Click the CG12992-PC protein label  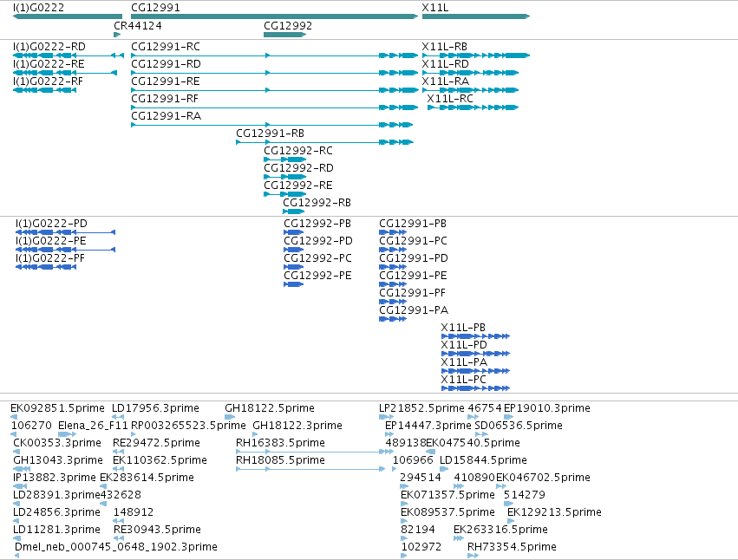tap(317, 258)
